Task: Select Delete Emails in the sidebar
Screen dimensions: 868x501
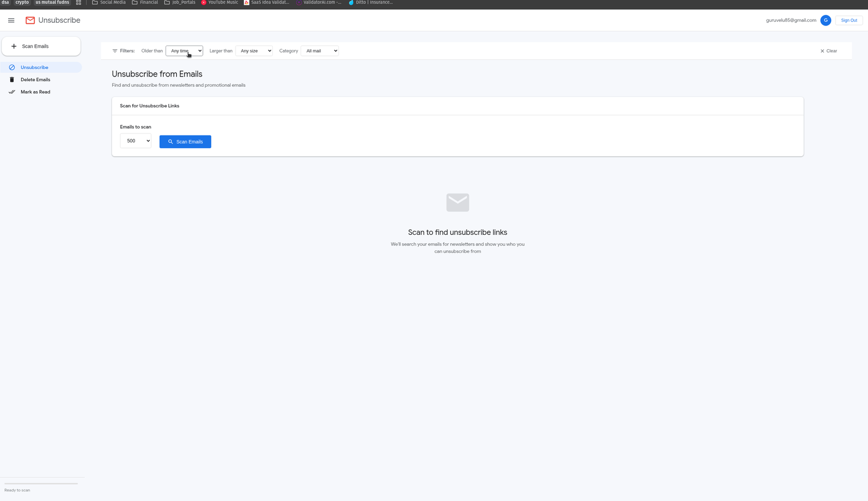Action: 41,80
